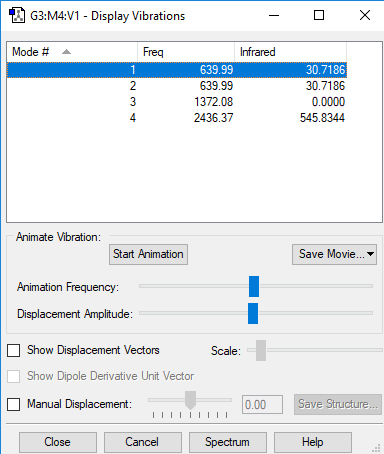This screenshot has width=384, height=454.
Task: Click the Show Dipole Derivative Unit Vector checkbox
Action: [x=14, y=376]
